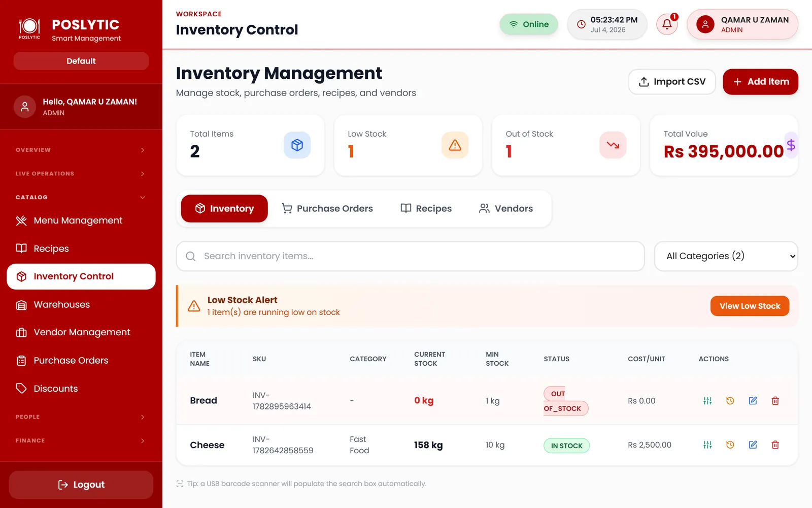Click the Rs 2,500.00 cost value
812x508 pixels.
650,445
